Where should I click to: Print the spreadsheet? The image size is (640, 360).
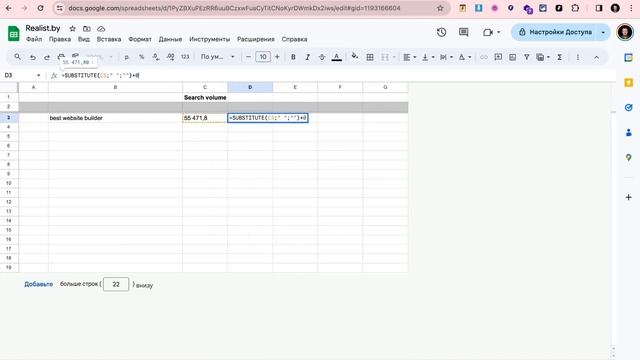pyautogui.click(x=61, y=56)
